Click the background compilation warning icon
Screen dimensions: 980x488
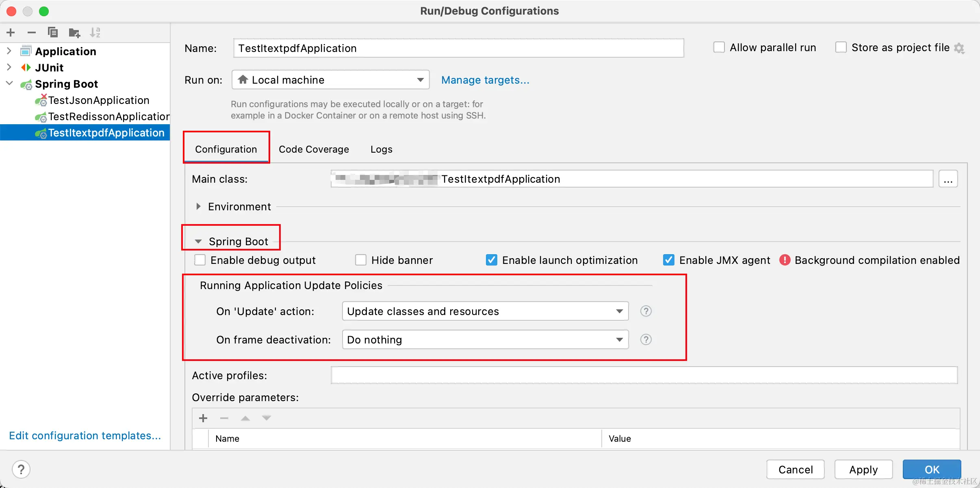pyautogui.click(x=785, y=260)
